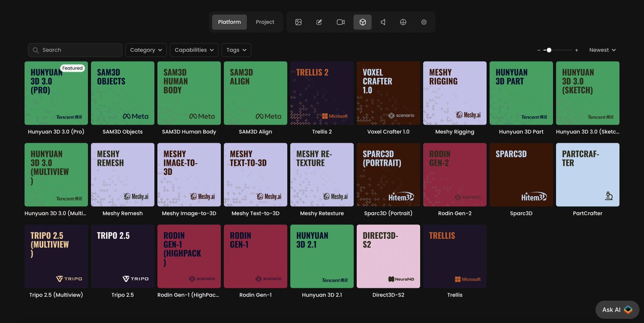
Task: Click the 3D cube mode icon
Action: [362, 22]
